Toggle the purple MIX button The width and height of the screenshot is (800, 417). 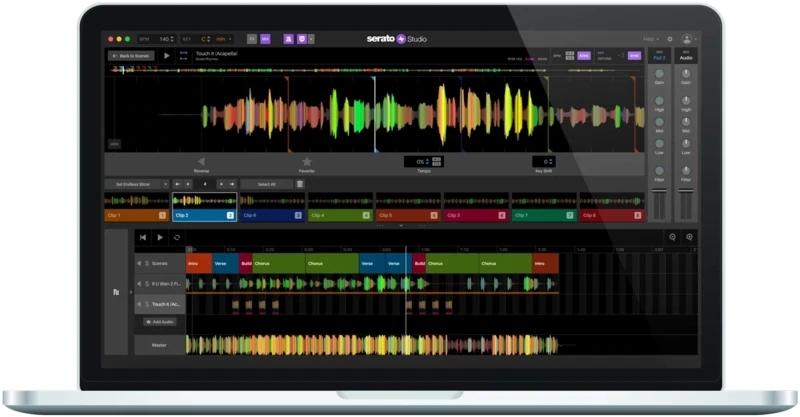coord(265,39)
